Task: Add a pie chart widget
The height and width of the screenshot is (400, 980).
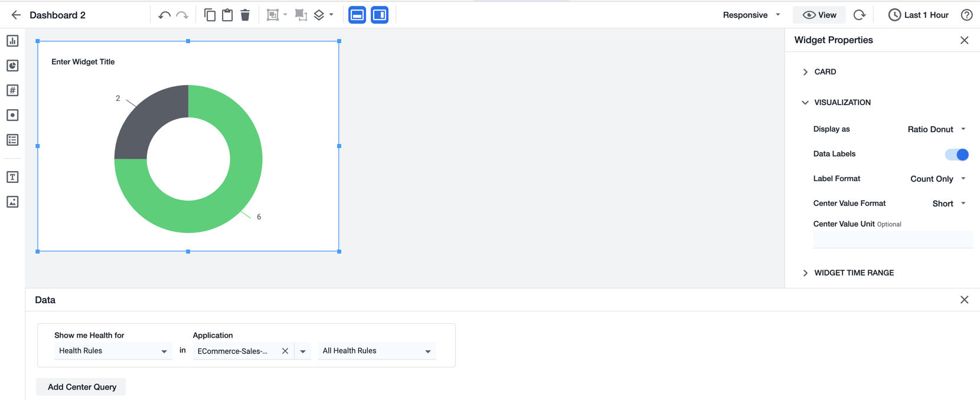Action: pos(12,65)
